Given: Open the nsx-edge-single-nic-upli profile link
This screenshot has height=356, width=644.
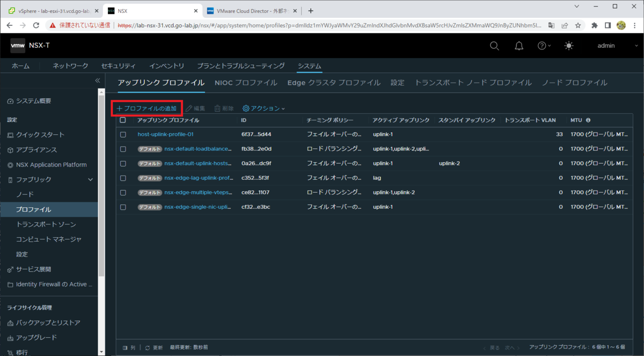Looking at the screenshot, I should pos(198,207).
